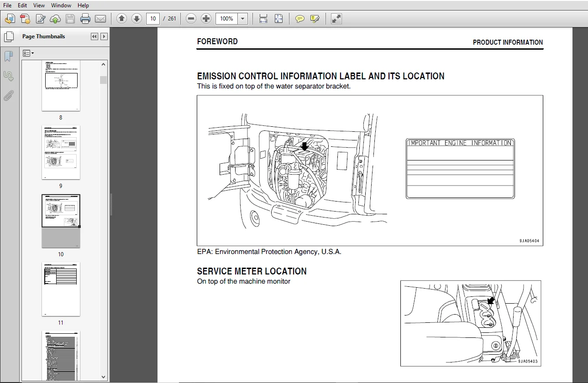Select page 11 thumbnail
This screenshot has height=383, width=588.
[x=61, y=289]
